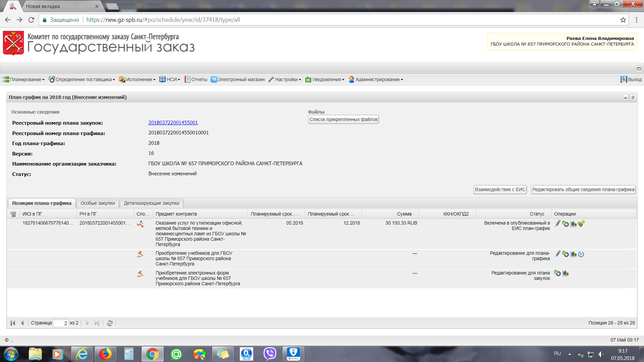This screenshot has height=362, width=644.
Task: Switch to the Особые закупки tab
Action: pyautogui.click(x=98, y=203)
